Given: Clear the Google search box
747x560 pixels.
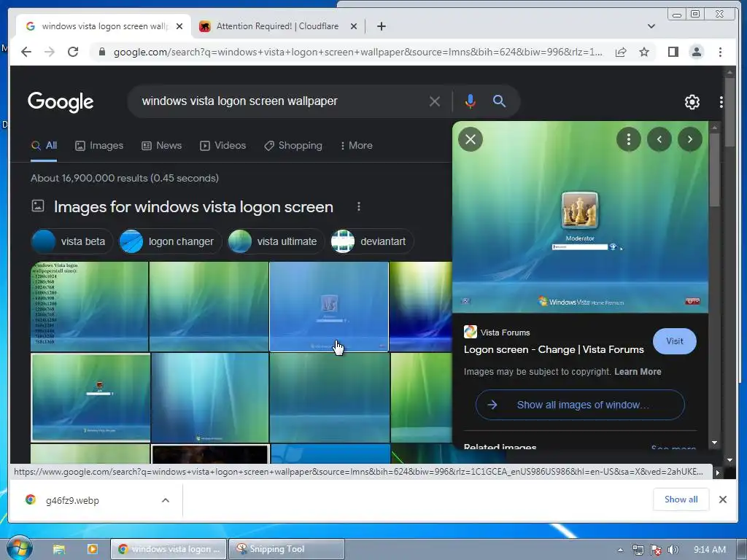Looking at the screenshot, I should [x=435, y=101].
